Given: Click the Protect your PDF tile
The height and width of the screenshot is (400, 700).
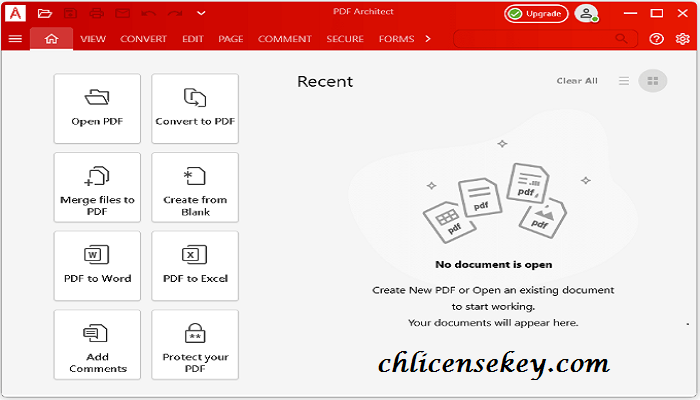Looking at the screenshot, I should click(195, 345).
